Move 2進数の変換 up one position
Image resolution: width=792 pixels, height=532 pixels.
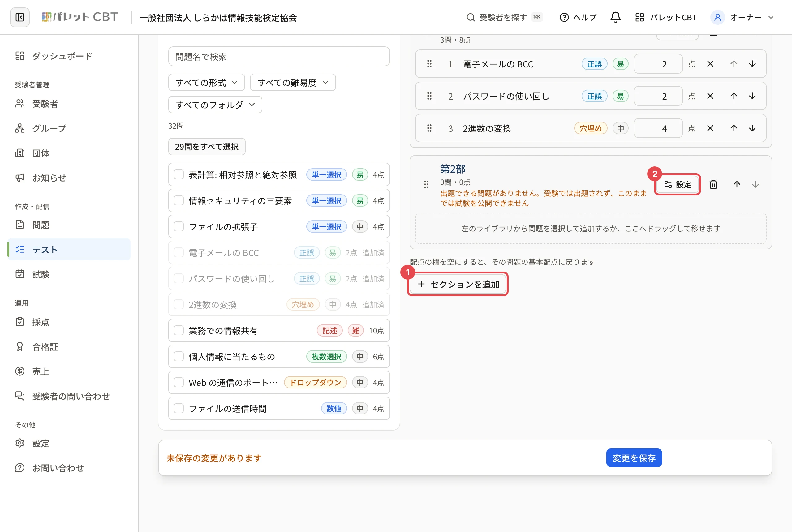click(734, 128)
